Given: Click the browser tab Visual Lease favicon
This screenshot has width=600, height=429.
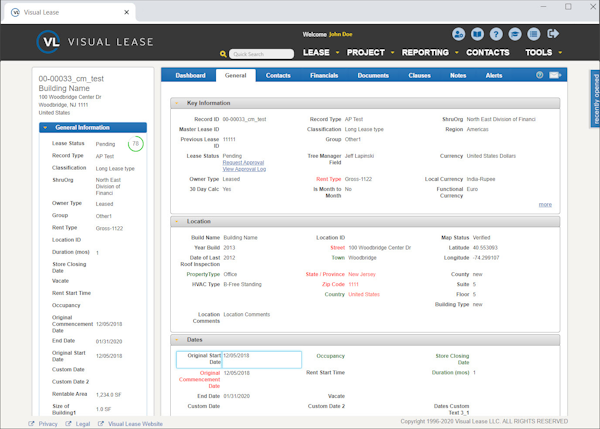Looking at the screenshot, I should 15,12.
